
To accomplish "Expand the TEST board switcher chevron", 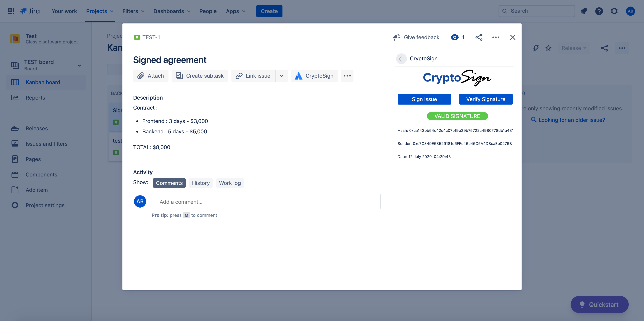I will (x=79, y=65).
